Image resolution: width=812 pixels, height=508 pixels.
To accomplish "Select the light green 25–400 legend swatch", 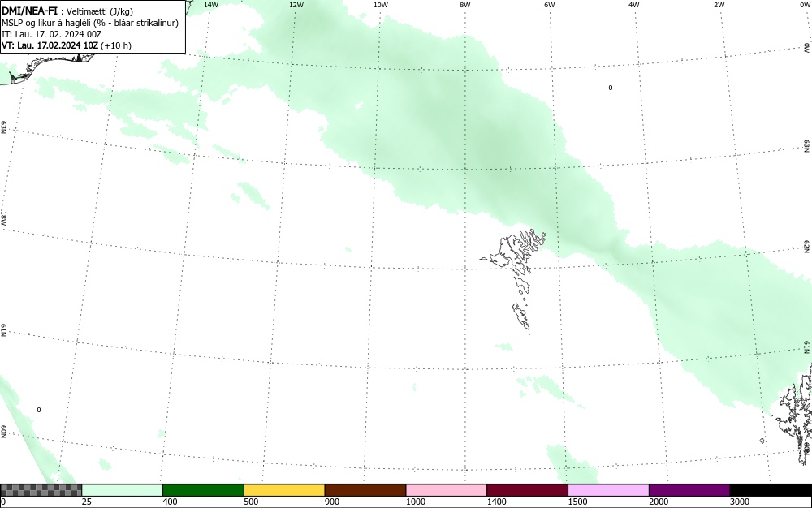I will pos(123,490).
